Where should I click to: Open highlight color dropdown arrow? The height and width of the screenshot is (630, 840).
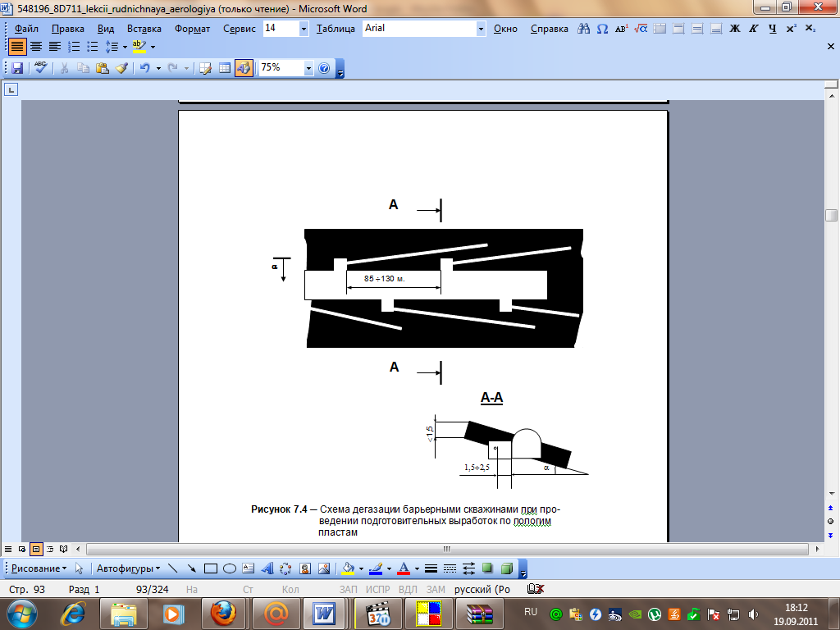[153, 47]
